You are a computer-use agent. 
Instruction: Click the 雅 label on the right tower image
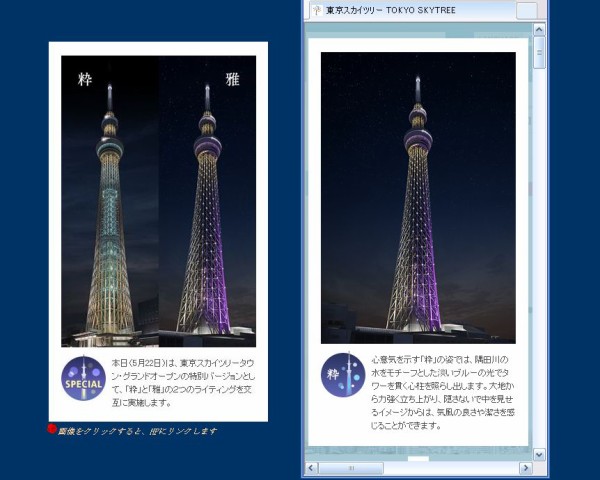point(232,80)
